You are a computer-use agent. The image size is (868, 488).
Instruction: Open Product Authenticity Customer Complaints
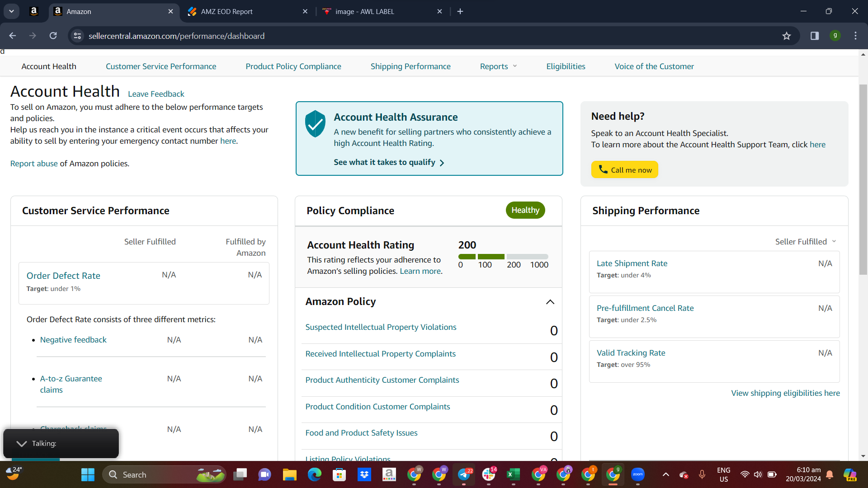pyautogui.click(x=382, y=380)
